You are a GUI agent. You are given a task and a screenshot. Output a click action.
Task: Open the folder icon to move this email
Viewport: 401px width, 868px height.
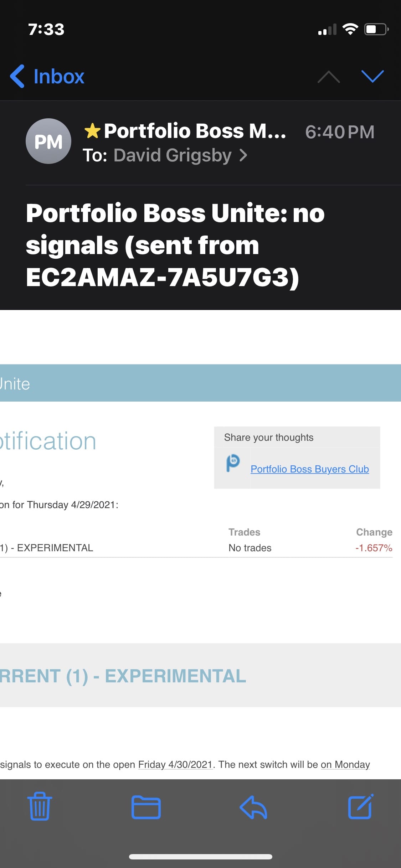click(146, 808)
